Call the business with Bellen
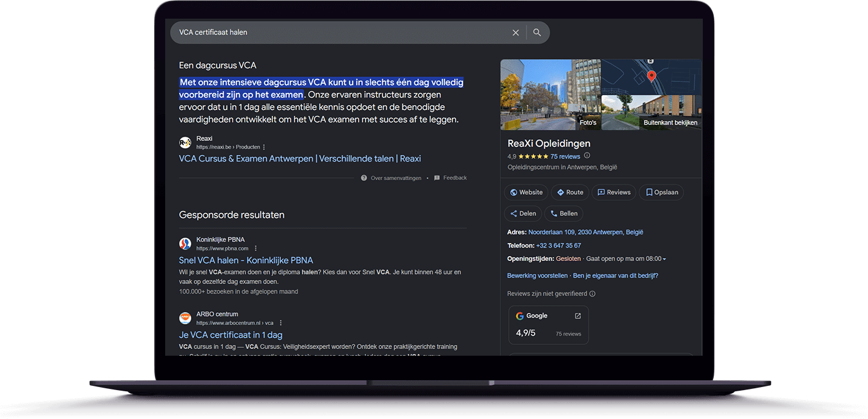Image resolution: width=868 pixels, height=419 pixels. tap(564, 213)
